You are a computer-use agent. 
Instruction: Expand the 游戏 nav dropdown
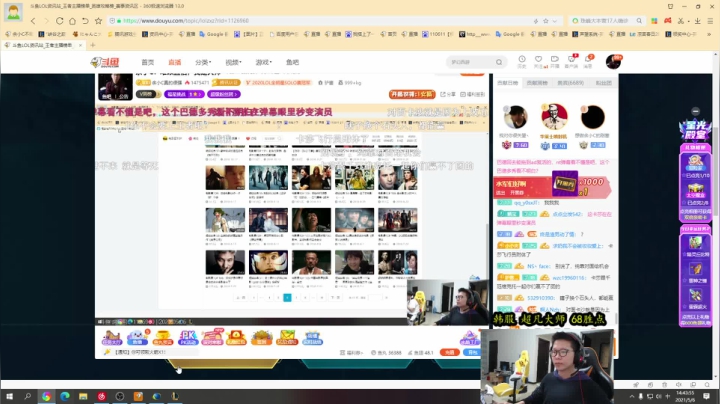264,62
